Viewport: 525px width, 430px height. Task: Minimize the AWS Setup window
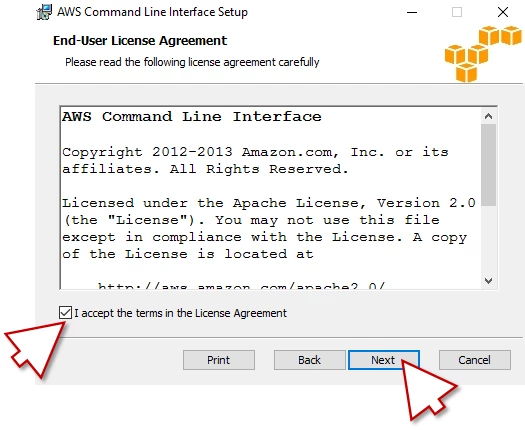coord(412,12)
